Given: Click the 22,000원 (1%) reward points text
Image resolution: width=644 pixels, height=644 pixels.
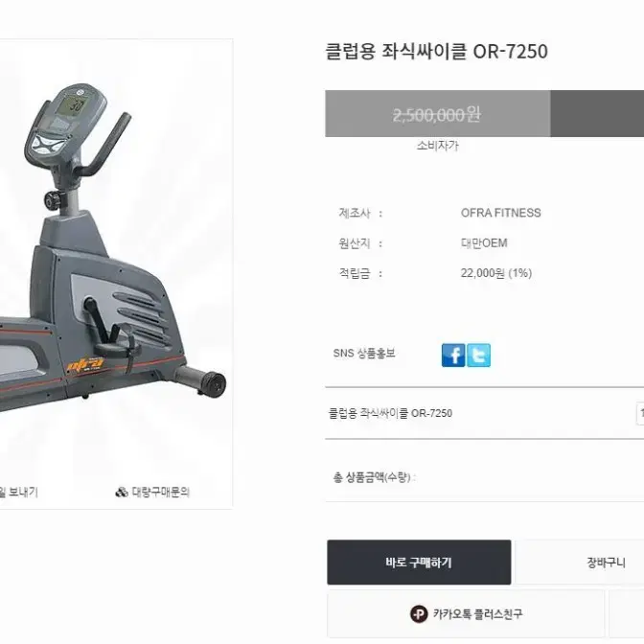Looking at the screenshot, I should pyautogui.click(x=496, y=273).
